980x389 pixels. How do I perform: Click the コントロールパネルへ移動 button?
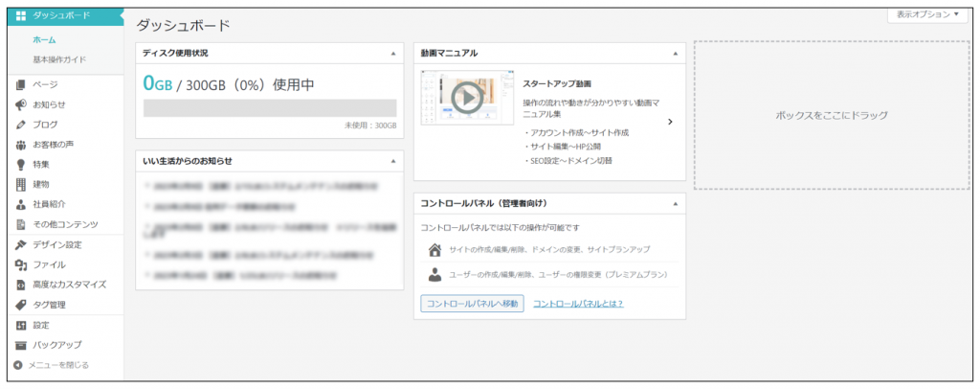pos(472,304)
